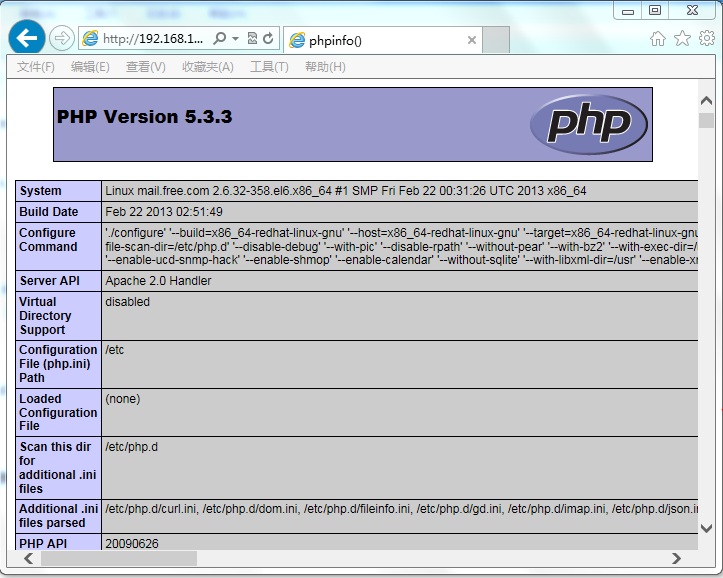Click the 'Configure Command' label
Screen dimensions: 723x578
(x=48, y=240)
